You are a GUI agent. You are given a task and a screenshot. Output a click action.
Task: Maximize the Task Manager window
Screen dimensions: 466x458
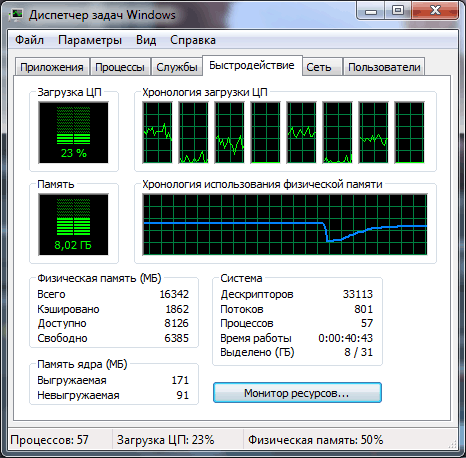coord(398,11)
